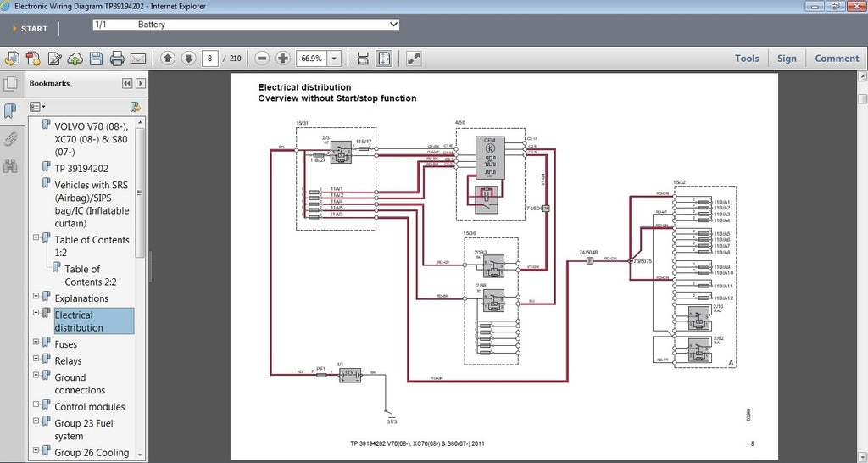This screenshot has width=868, height=463.
Task: Collapse the Bookmarks panel
Action: [x=127, y=83]
